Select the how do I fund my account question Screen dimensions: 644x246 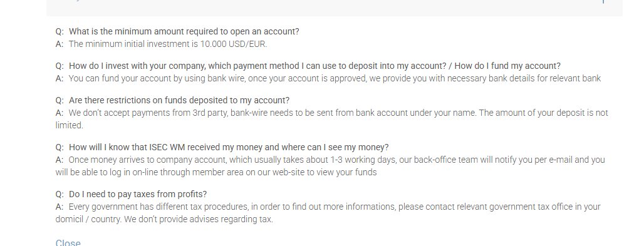point(314,66)
